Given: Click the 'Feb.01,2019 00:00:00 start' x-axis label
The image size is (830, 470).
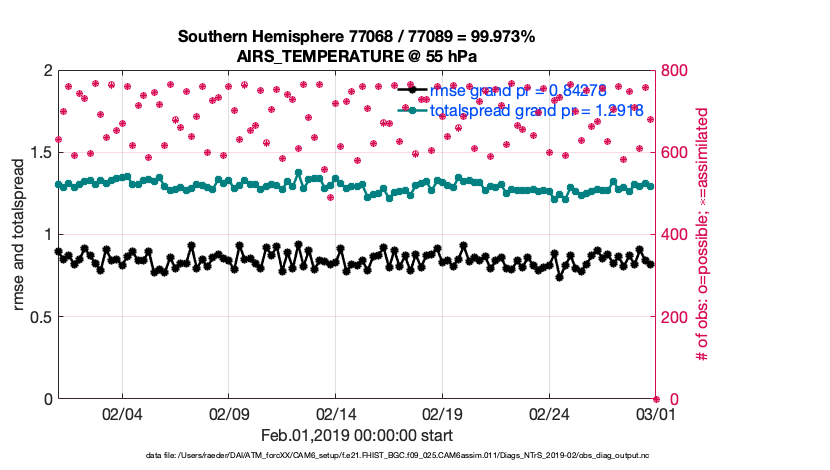Looking at the screenshot, I should pyautogui.click(x=356, y=435).
